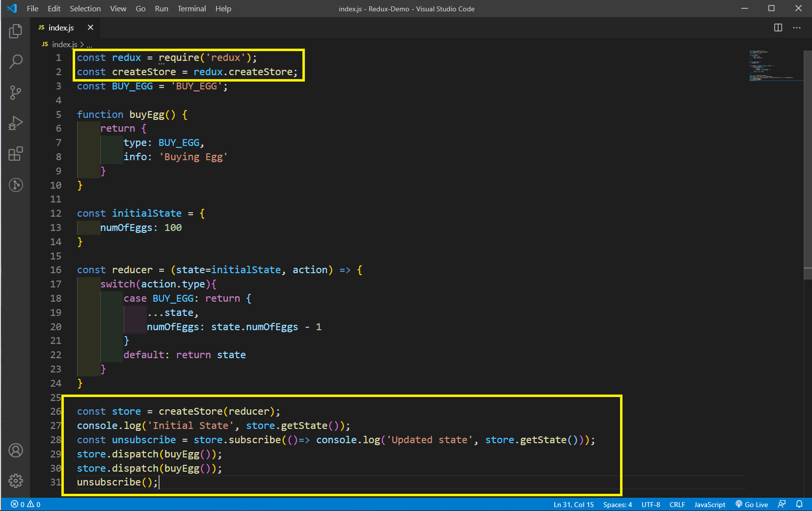Viewport: 812px width, 511px height.
Task: Open the Explorer view in the activity bar
Action: 16,31
